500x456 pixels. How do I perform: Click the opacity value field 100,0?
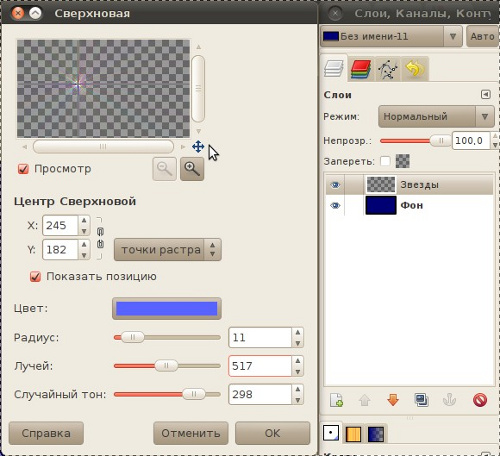471,140
